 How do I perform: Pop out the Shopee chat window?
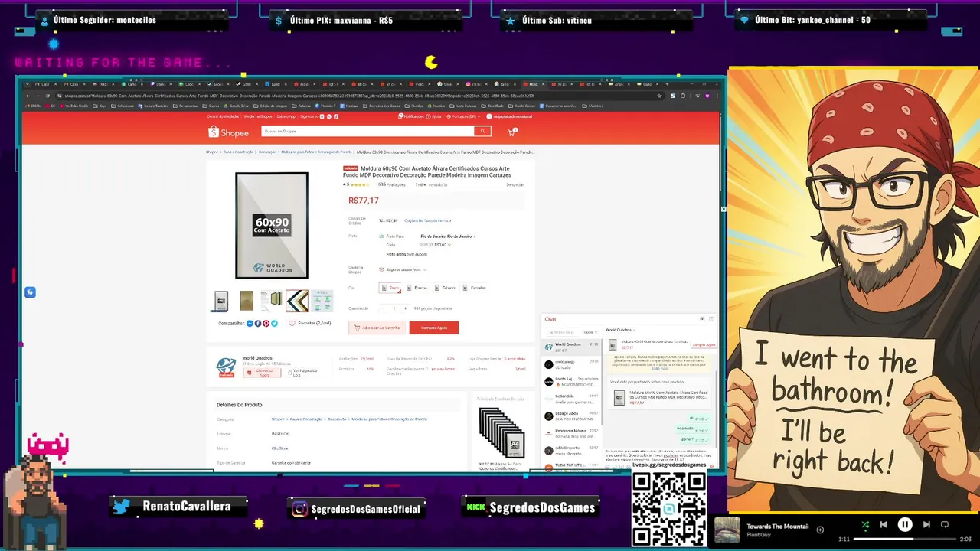702,319
